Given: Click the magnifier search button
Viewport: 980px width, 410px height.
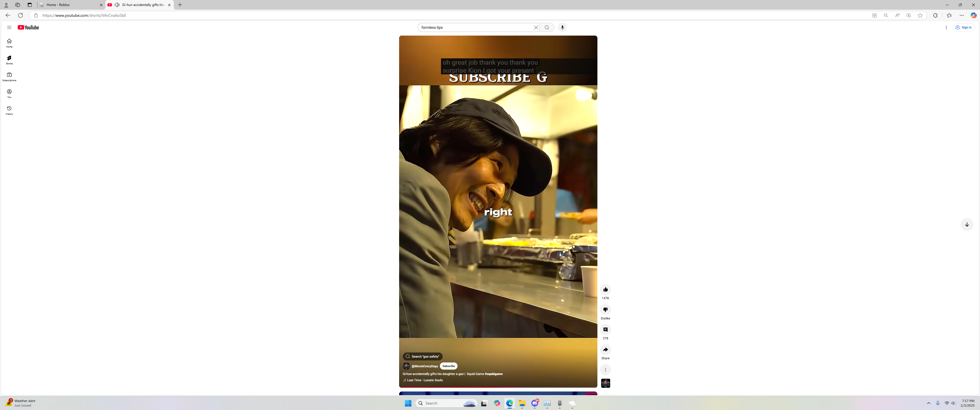Looking at the screenshot, I should click(547, 27).
